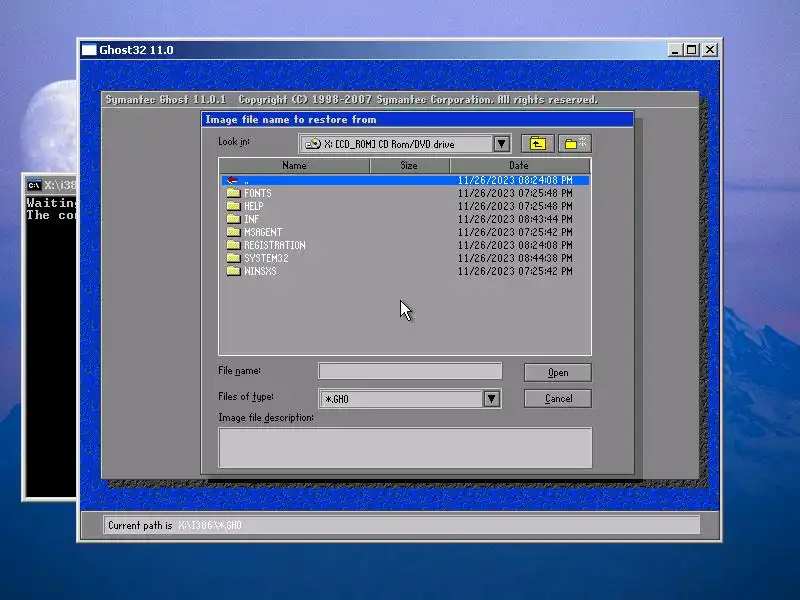Select the HELP folder name
This screenshot has height=600, width=800.
254,206
